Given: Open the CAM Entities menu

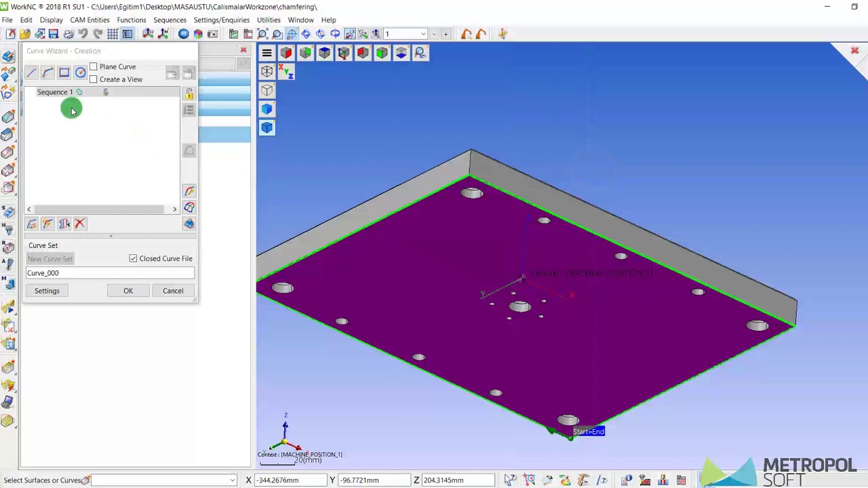Looking at the screenshot, I should point(90,20).
